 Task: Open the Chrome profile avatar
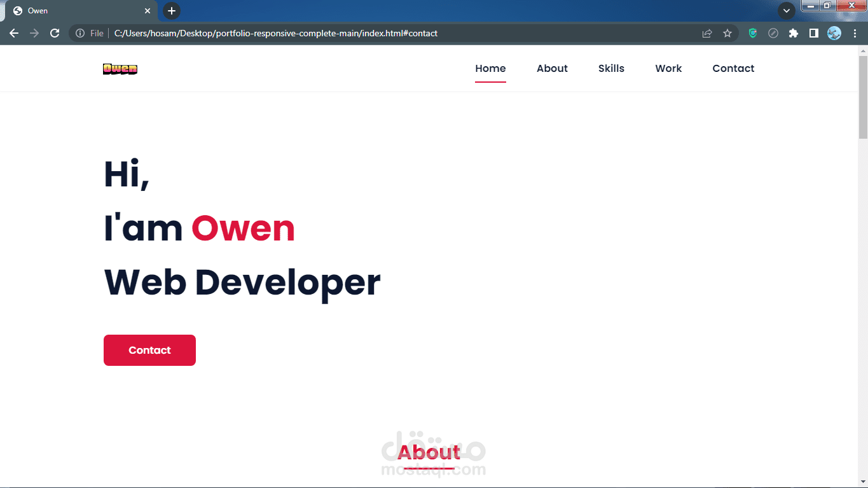click(x=834, y=33)
